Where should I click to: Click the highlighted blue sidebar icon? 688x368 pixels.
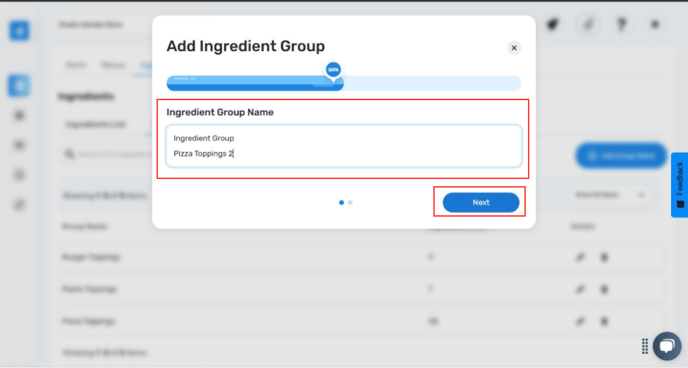(19, 86)
